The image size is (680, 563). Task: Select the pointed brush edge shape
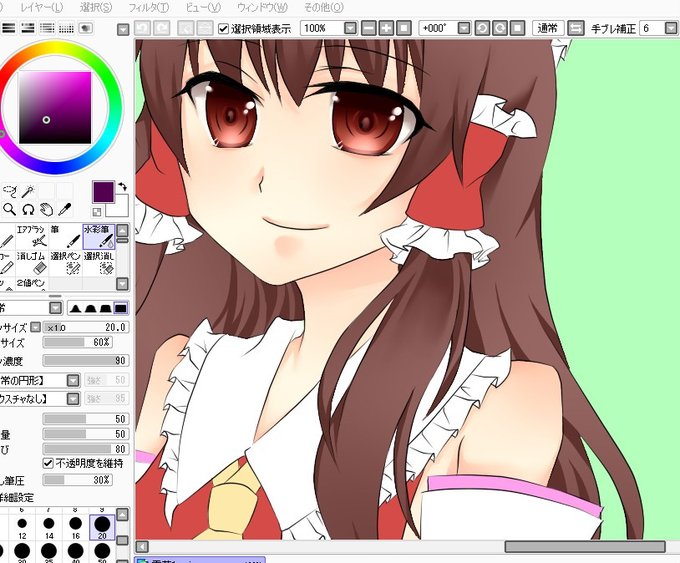coord(75,308)
